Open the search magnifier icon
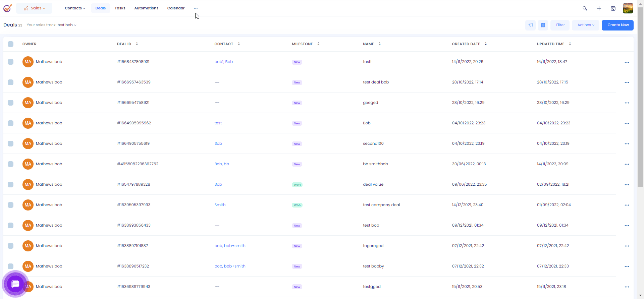This screenshot has height=299, width=644. pyautogui.click(x=585, y=8)
